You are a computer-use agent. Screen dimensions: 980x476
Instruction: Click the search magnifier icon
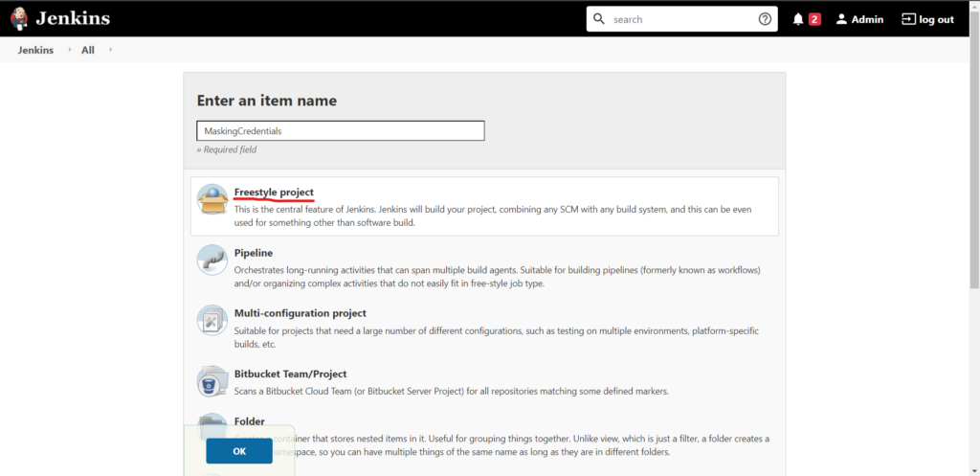(x=599, y=19)
